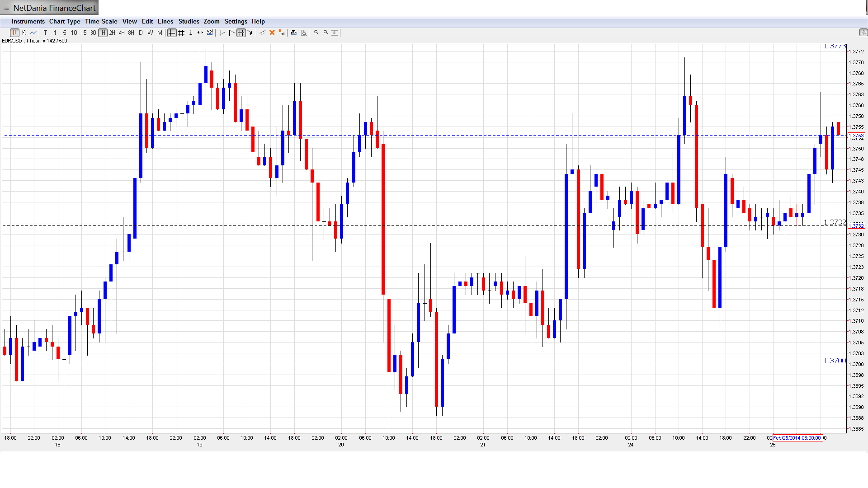The width and height of the screenshot is (868, 488).
Task: Toggle the volume (vol) display icon
Action: point(210,33)
